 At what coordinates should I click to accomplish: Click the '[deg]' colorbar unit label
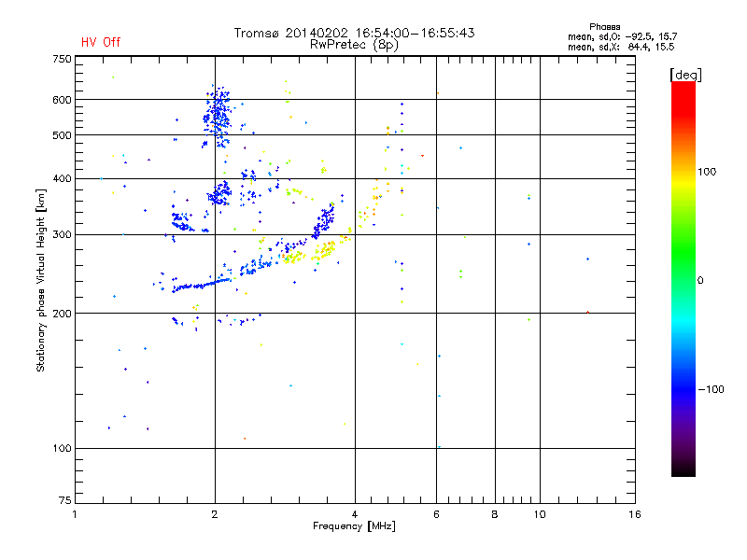(685, 75)
